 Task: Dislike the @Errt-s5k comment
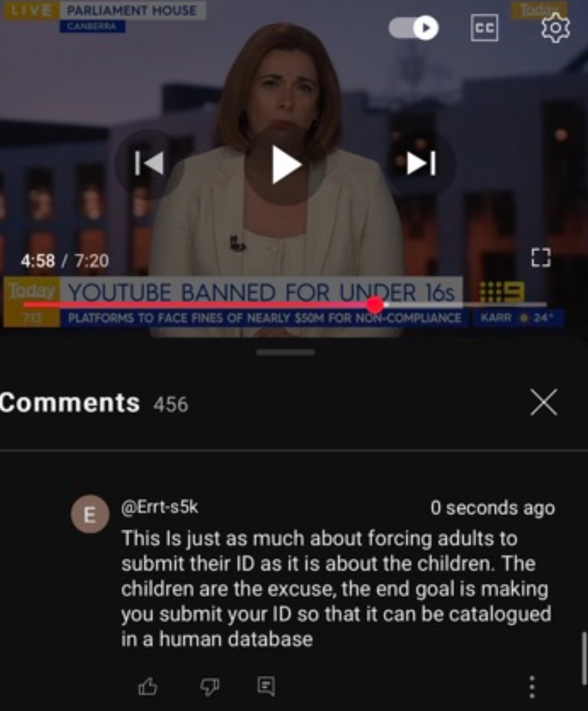click(209, 686)
